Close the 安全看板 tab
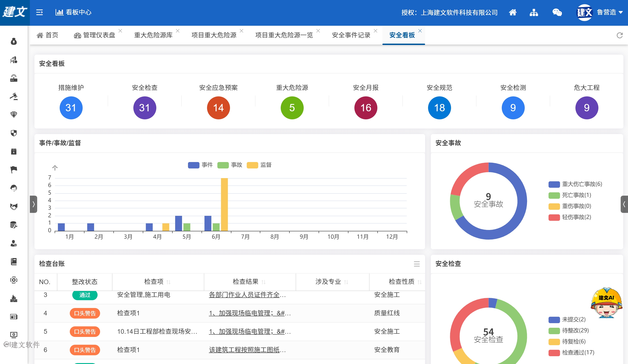628x364 pixels. pos(420,31)
